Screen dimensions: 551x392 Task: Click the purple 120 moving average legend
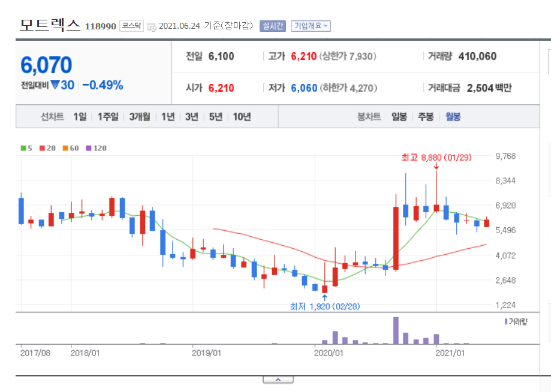[x=97, y=148]
